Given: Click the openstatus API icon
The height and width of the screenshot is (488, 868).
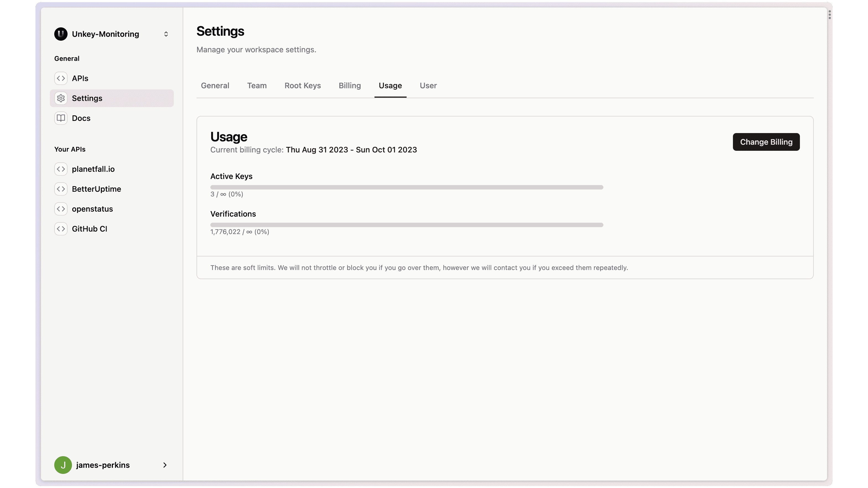Looking at the screenshot, I should 61,209.
